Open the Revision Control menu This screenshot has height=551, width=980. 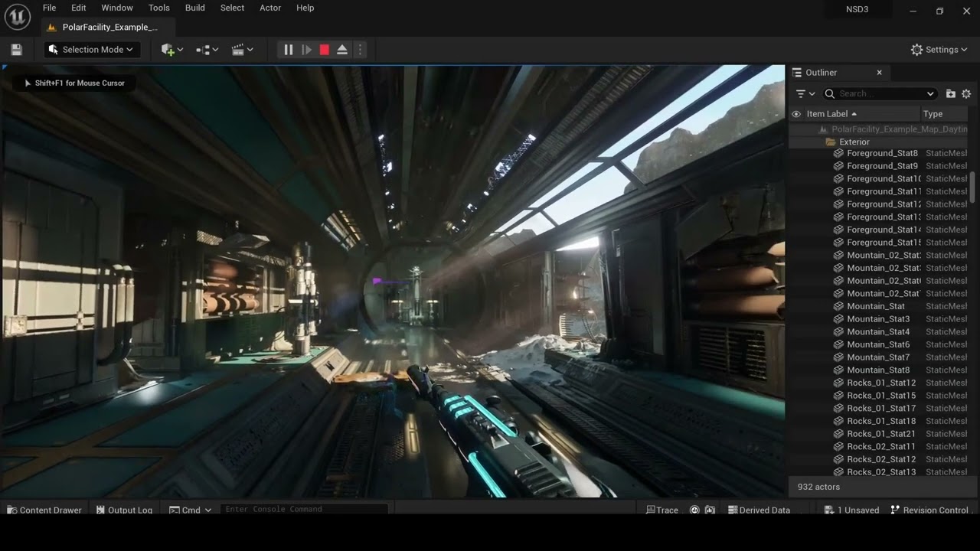coord(929,510)
